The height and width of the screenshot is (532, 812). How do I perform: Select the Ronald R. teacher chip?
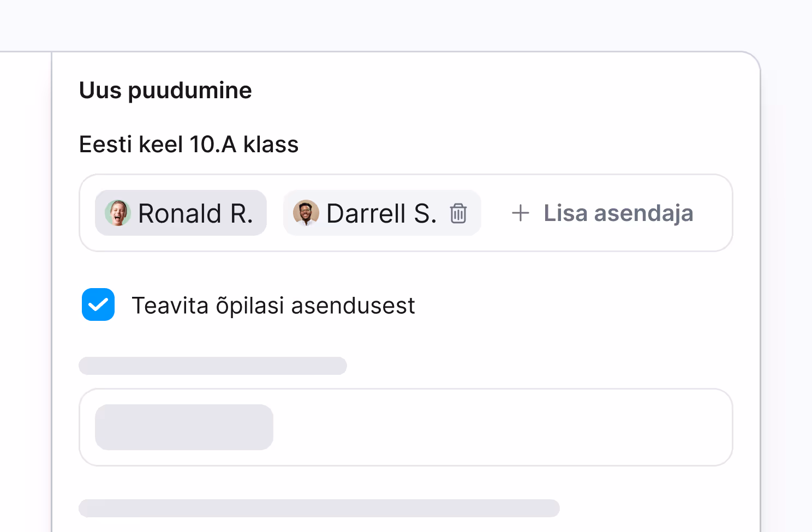(181, 213)
